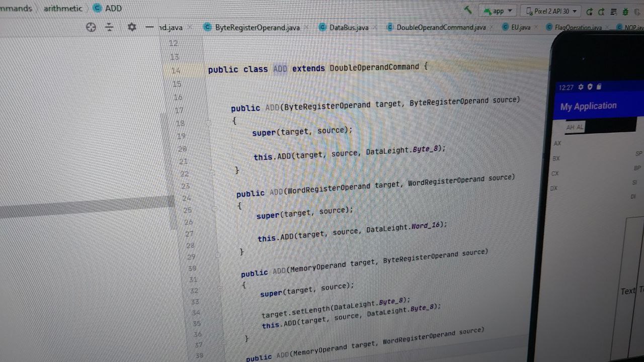Click 'super(target, source);' on line 19
This screenshot has height=362, width=644.
[x=302, y=132]
